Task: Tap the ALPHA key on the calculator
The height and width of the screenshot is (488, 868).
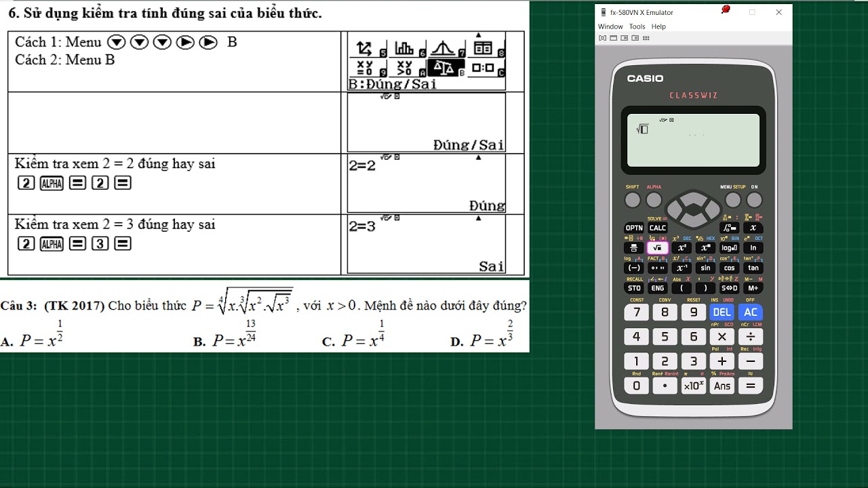Action: point(654,200)
